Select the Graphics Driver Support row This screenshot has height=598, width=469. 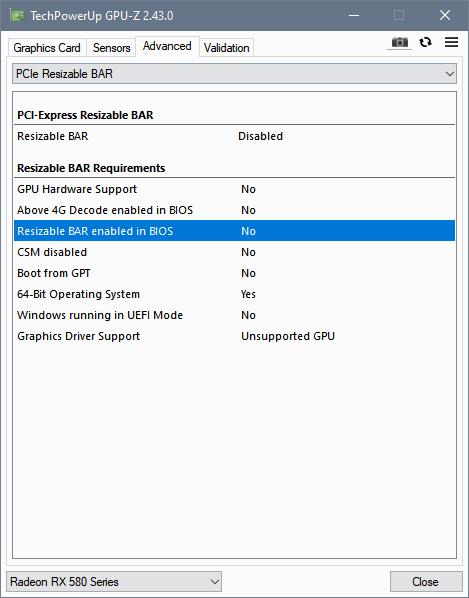[234, 336]
